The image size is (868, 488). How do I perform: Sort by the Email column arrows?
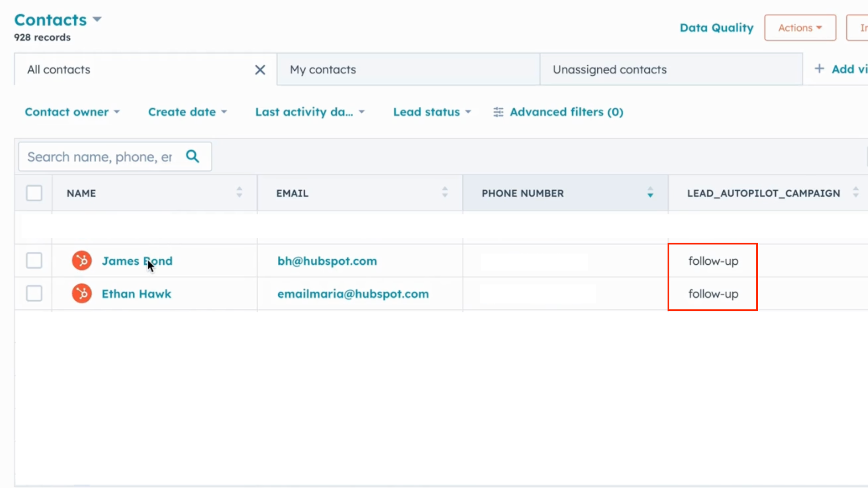point(445,192)
